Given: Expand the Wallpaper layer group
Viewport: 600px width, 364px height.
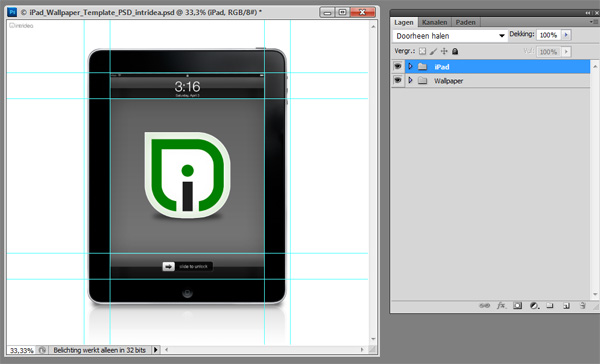Looking at the screenshot, I should (410, 80).
